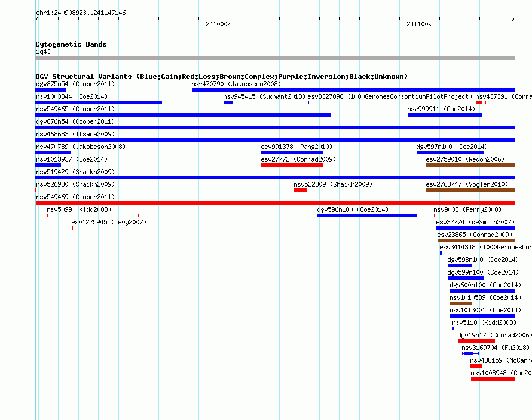Click the chr1:240908923..241147146 region label
This screenshot has width=532, height=420.
tap(81, 13)
